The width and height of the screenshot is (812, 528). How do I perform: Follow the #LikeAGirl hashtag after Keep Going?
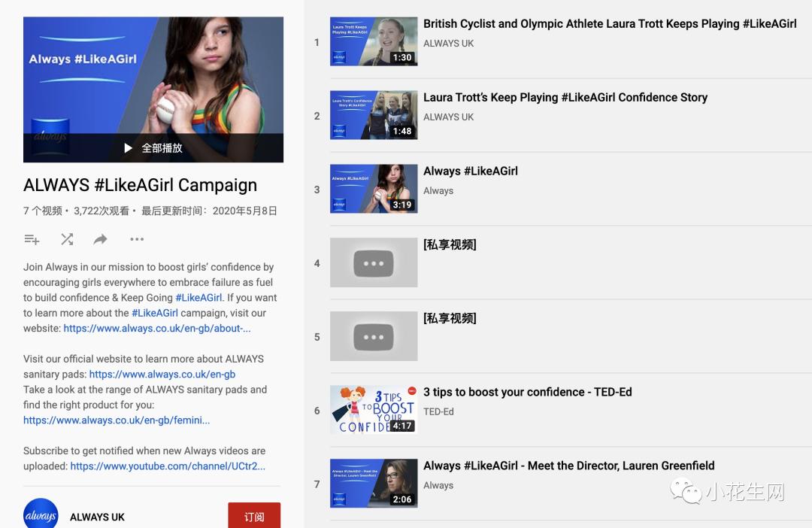198,298
